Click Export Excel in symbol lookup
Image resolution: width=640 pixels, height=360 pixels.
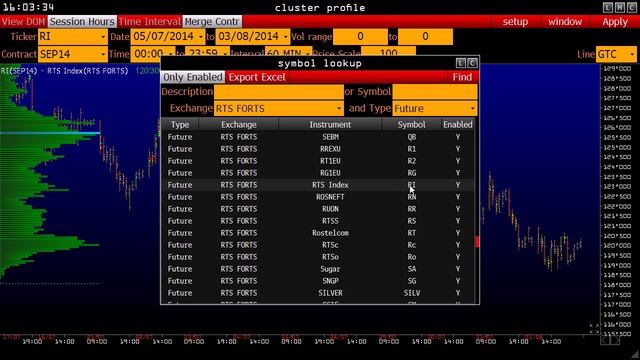click(x=257, y=77)
